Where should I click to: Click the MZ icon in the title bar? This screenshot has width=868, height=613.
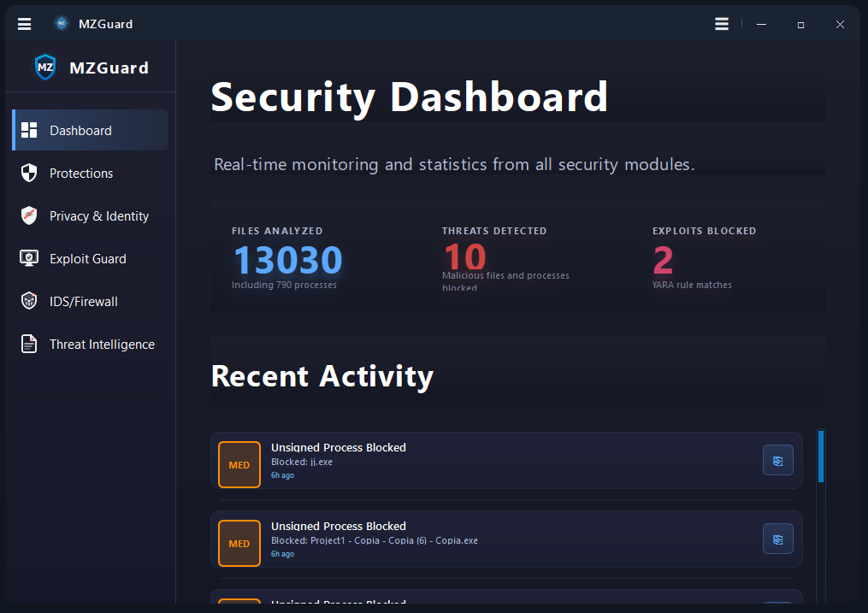click(x=61, y=23)
